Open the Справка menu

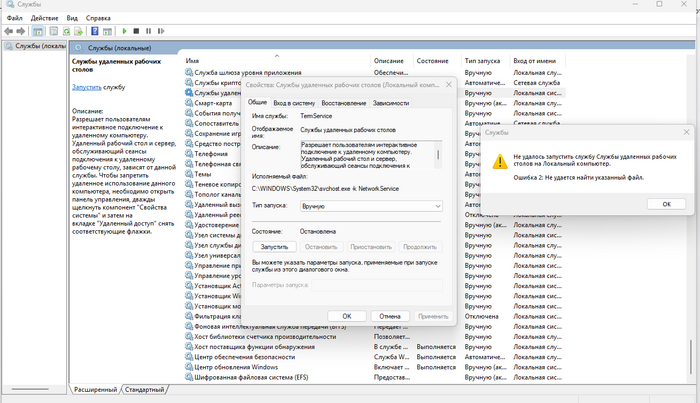[x=98, y=18]
